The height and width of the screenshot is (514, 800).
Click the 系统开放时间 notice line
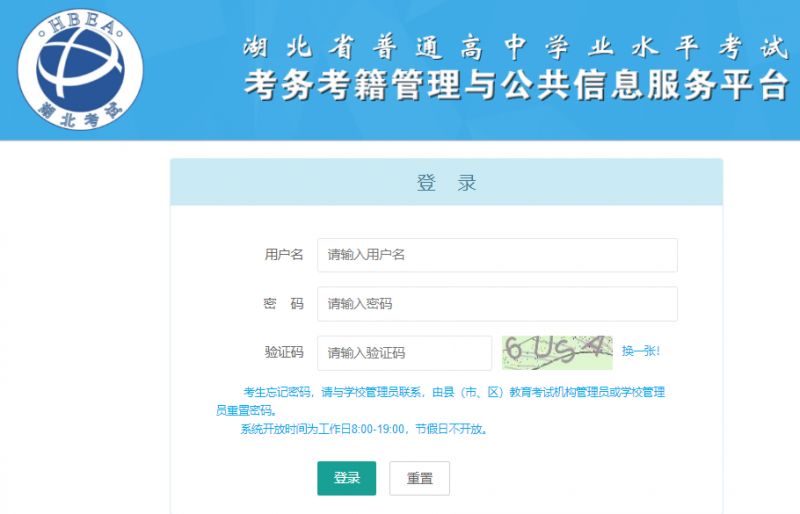pyautogui.click(x=364, y=429)
